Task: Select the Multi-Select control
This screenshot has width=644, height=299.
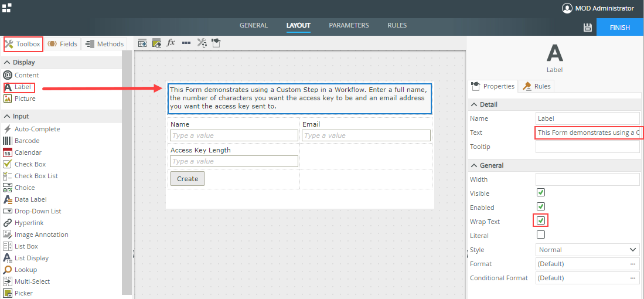Action: (26, 281)
